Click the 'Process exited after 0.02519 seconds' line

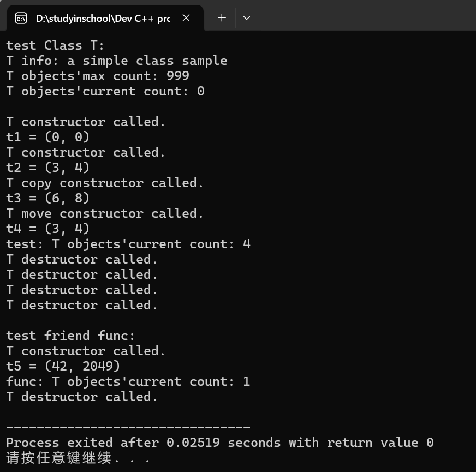click(219, 443)
